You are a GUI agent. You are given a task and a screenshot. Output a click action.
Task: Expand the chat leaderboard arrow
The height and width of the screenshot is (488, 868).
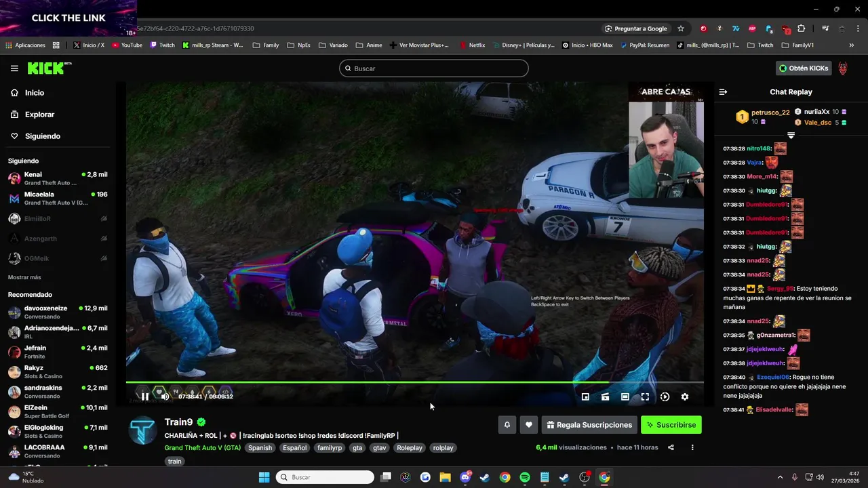791,136
